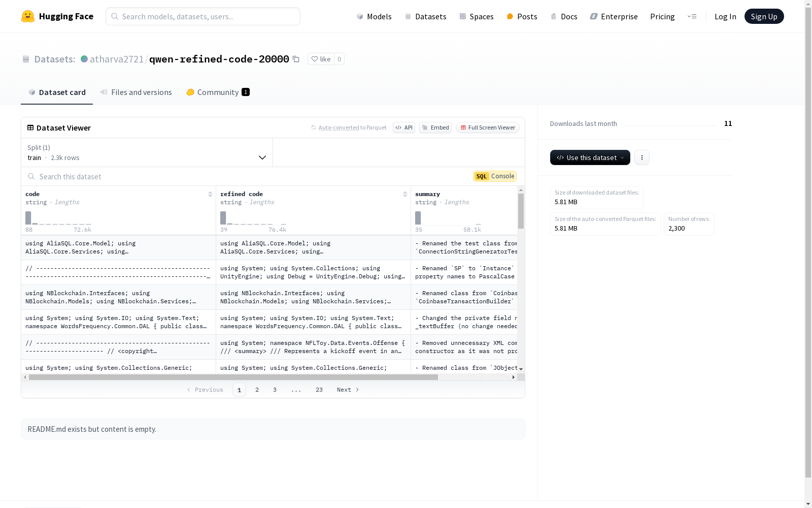Go to Datasets in the top navigation

tap(425, 16)
